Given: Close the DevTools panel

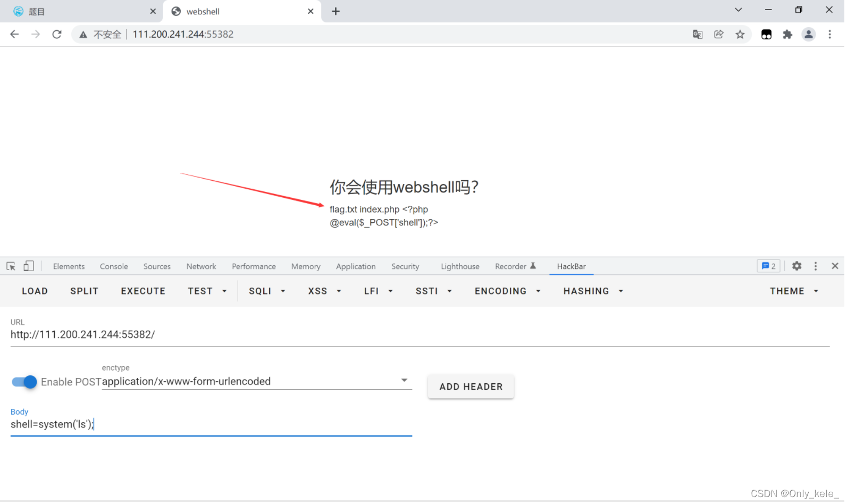Looking at the screenshot, I should point(835,266).
